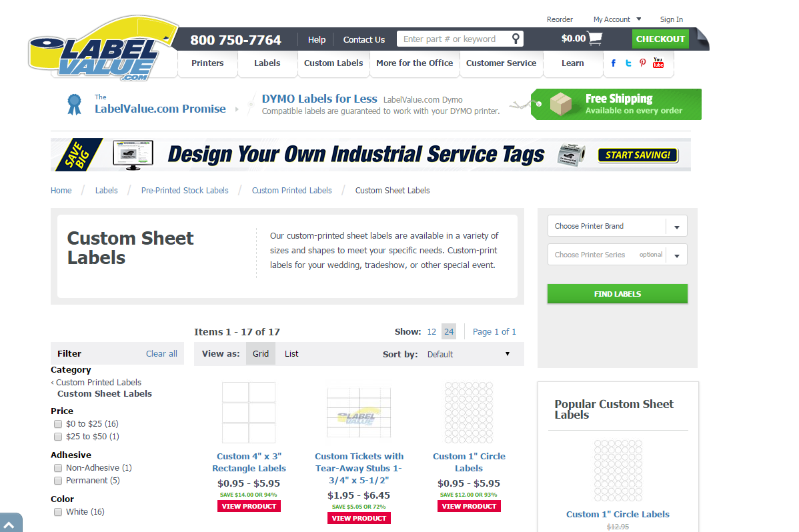Open Custom 4" x 3" Rectangle Labels thumbnail
Viewport: 799px width, 532px height.
pos(249,412)
